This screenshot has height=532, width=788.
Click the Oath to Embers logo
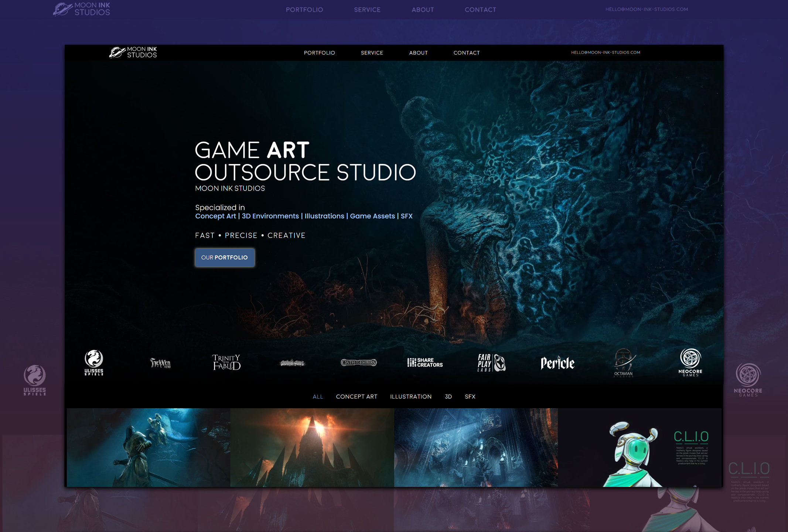point(358,362)
